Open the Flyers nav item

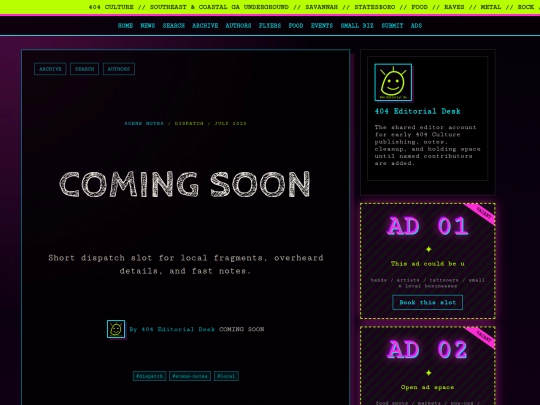tap(270, 26)
